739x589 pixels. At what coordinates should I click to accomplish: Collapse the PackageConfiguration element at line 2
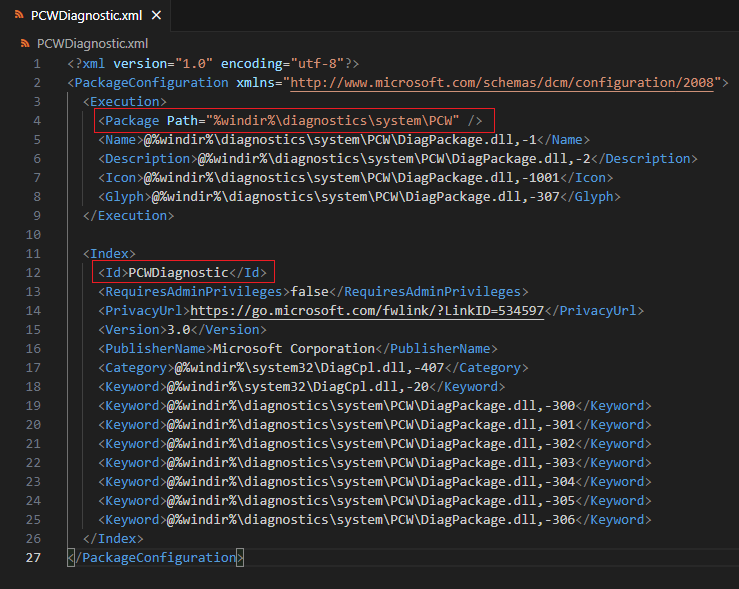(x=56, y=82)
